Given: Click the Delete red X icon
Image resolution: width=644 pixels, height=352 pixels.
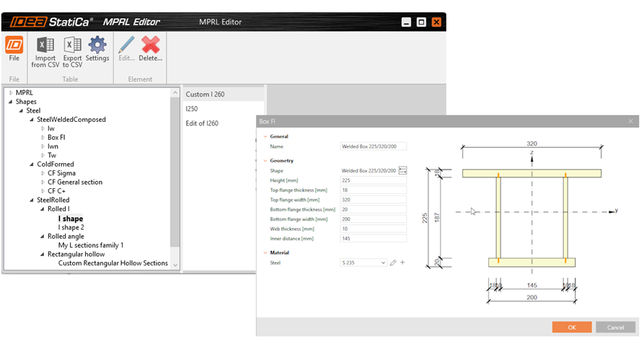Looking at the screenshot, I should (x=151, y=46).
